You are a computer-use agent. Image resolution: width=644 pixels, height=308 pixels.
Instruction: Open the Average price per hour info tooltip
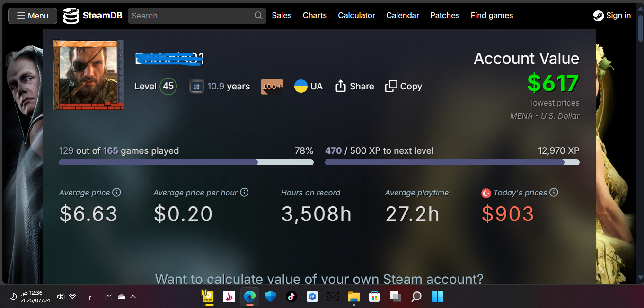point(244,192)
